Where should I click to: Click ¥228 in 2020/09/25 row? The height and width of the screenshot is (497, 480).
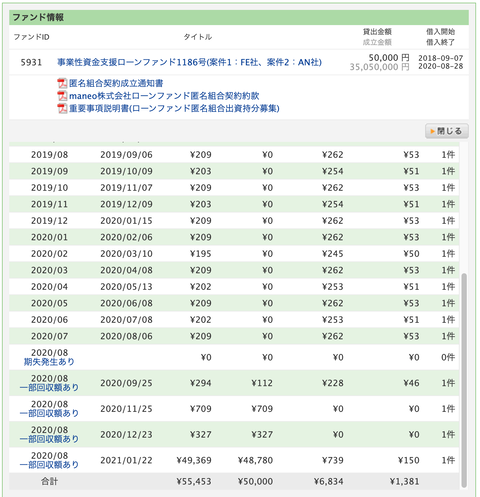pos(333,383)
